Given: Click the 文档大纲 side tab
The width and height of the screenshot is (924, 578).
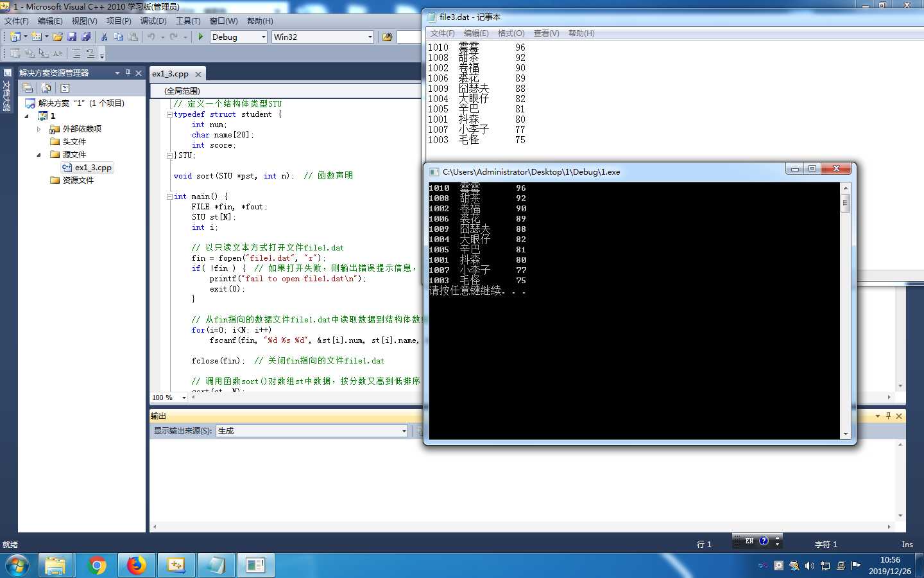Looking at the screenshot, I should [7, 90].
